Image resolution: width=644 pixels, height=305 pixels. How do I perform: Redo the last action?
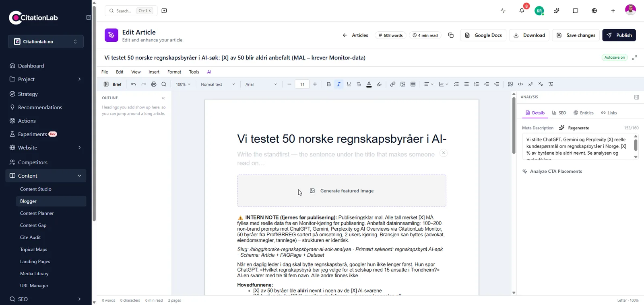pyautogui.click(x=144, y=84)
